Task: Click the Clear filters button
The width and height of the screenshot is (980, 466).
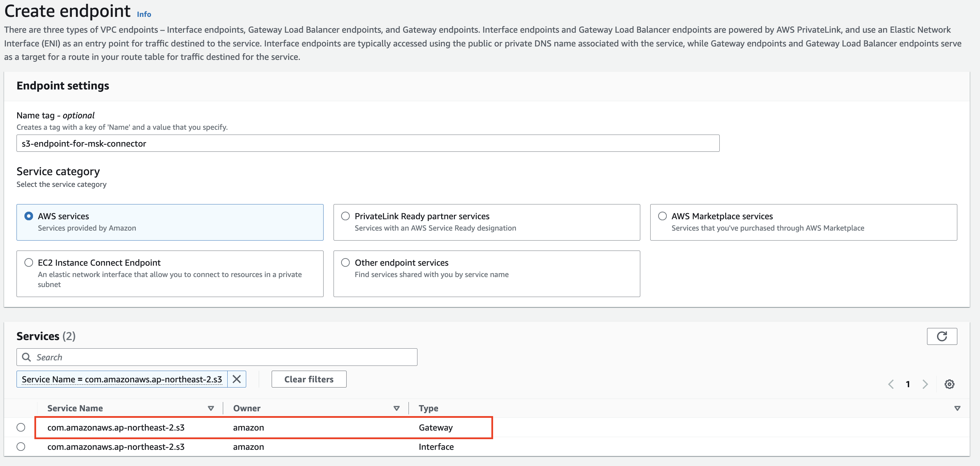Action: (308, 379)
